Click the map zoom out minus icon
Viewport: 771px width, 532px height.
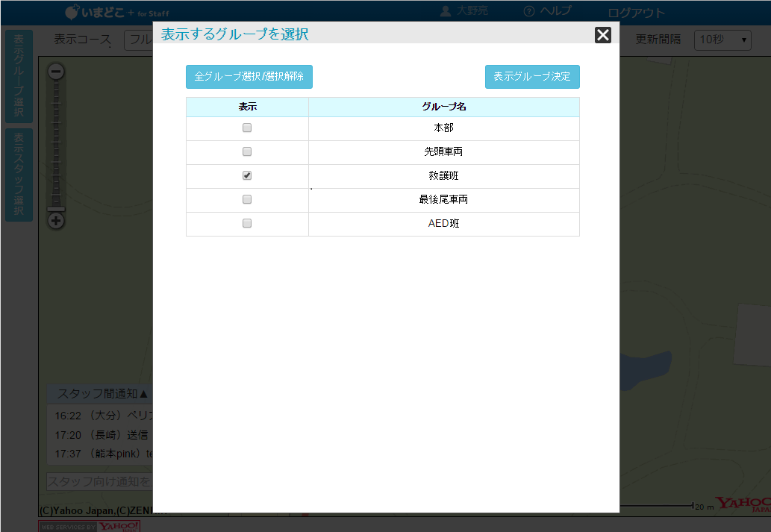(56, 72)
